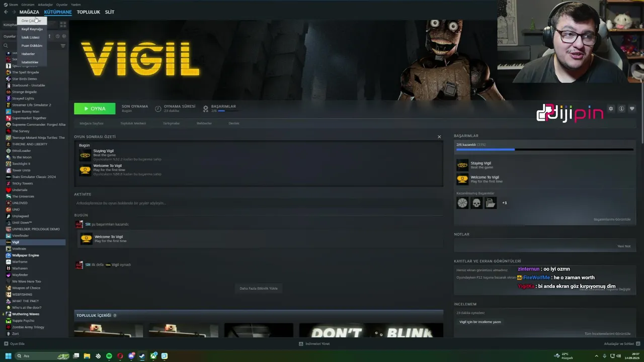Go forward with the right arrow
Viewport: 644px width, 362px height.
[14, 12]
